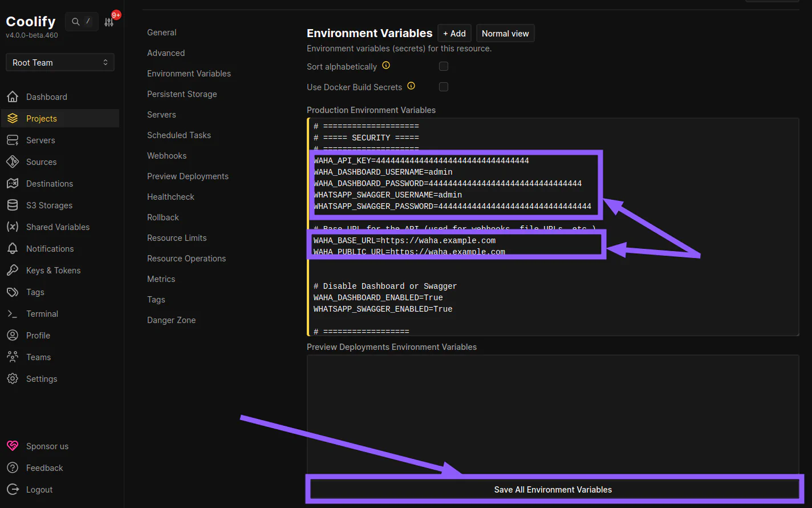Open the Dashboard icon in the sidebar

click(x=12, y=96)
